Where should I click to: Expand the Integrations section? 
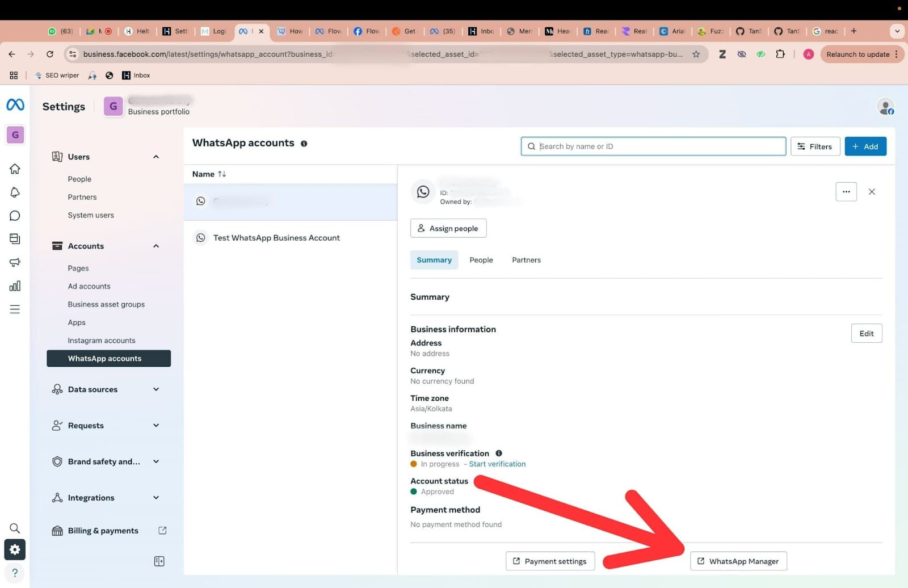[x=156, y=498]
